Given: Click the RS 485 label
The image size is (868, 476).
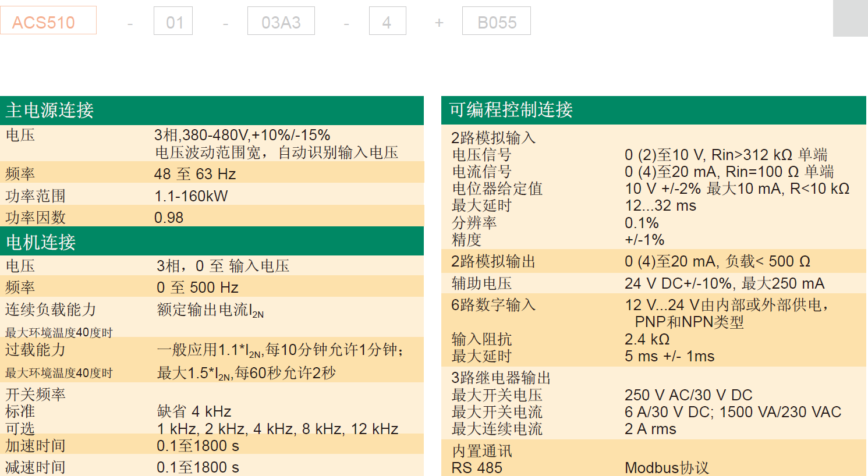Looking at the screenshot, I should point(477,468).
